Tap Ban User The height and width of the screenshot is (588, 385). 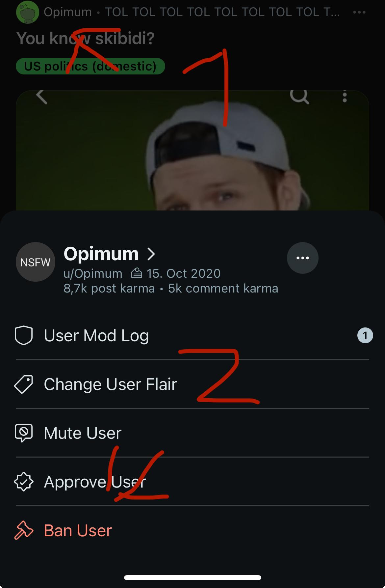pos(78,530)
